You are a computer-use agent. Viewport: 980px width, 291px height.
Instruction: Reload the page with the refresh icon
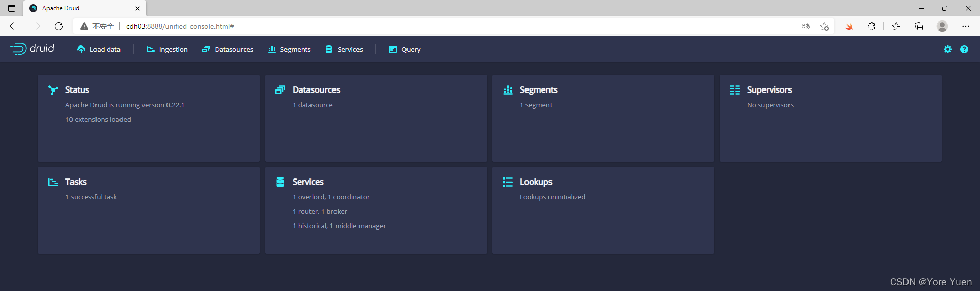point(59,26)
